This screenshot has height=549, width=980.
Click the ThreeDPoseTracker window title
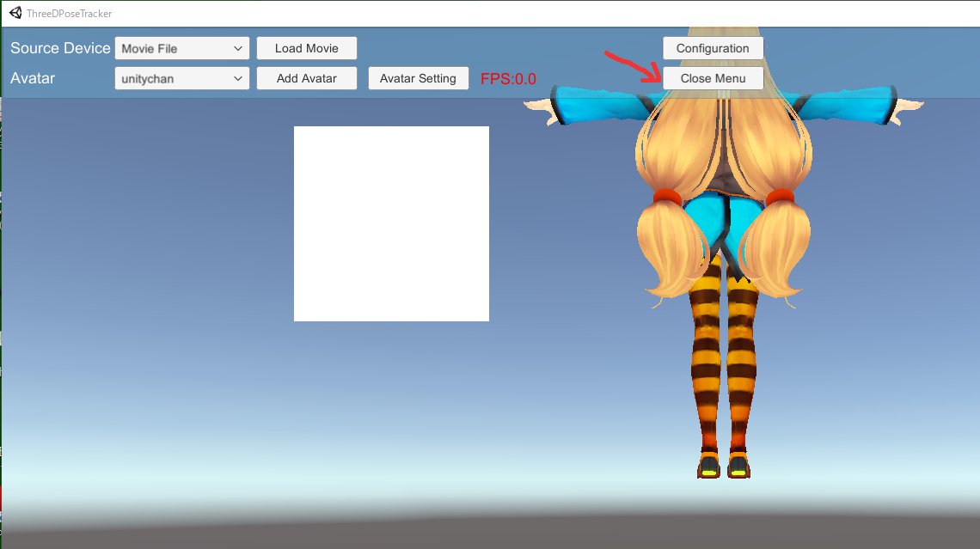[x=70, y=13]
